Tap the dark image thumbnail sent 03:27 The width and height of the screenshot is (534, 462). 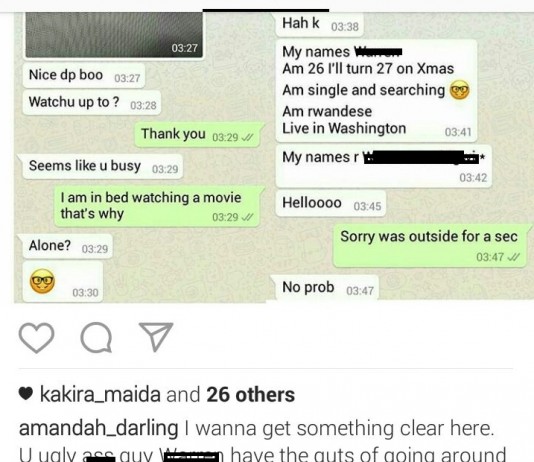coord(114,34)
